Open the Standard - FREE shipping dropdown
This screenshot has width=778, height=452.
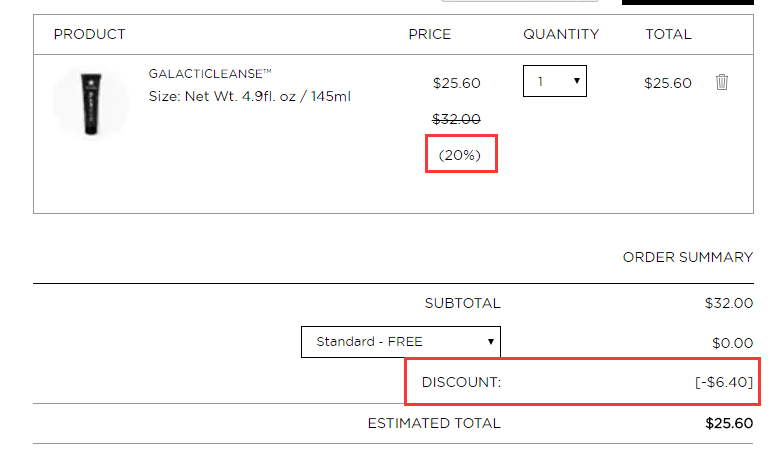(400, 341)
